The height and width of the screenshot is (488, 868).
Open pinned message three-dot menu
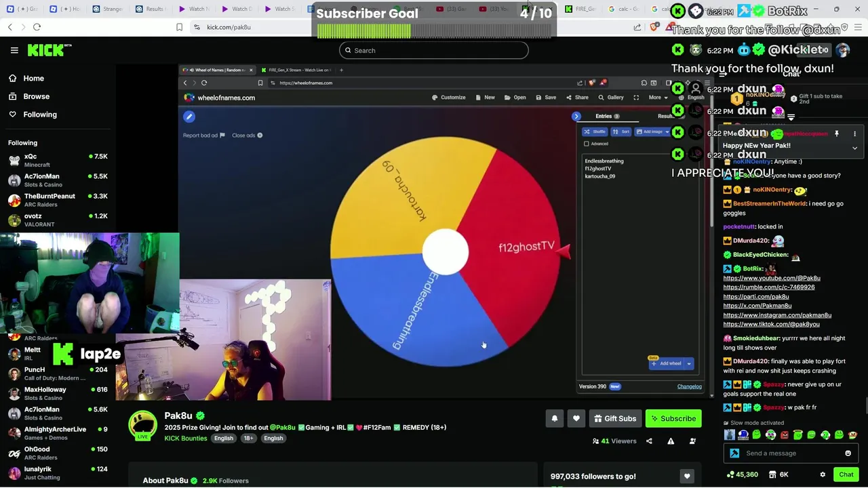854,134
